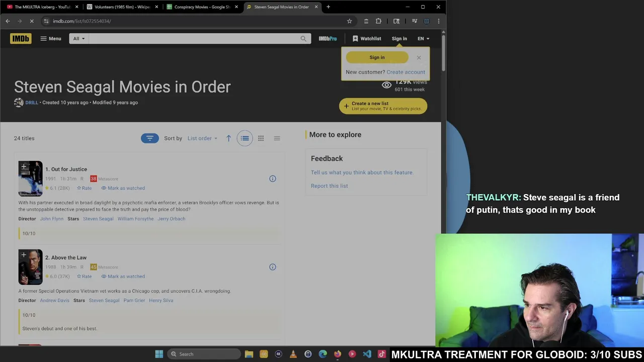
Task: Rate Above the Law
Action: click(84, 277)
